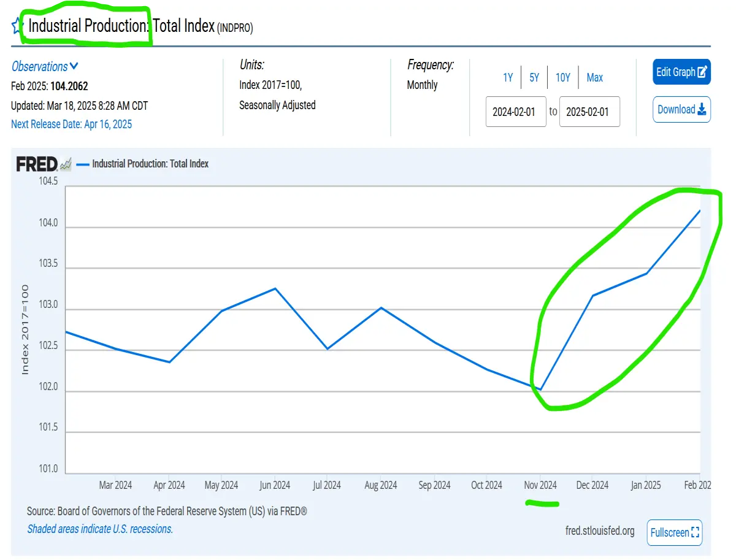736x560 pixels.
Task: Click the latest value "Feb 2025: 104.2062"
Action: click(x=50, y=86)
